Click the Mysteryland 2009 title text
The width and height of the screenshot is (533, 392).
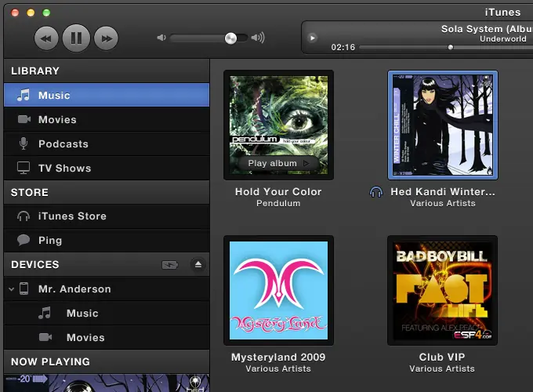click(x=278, y=357)
